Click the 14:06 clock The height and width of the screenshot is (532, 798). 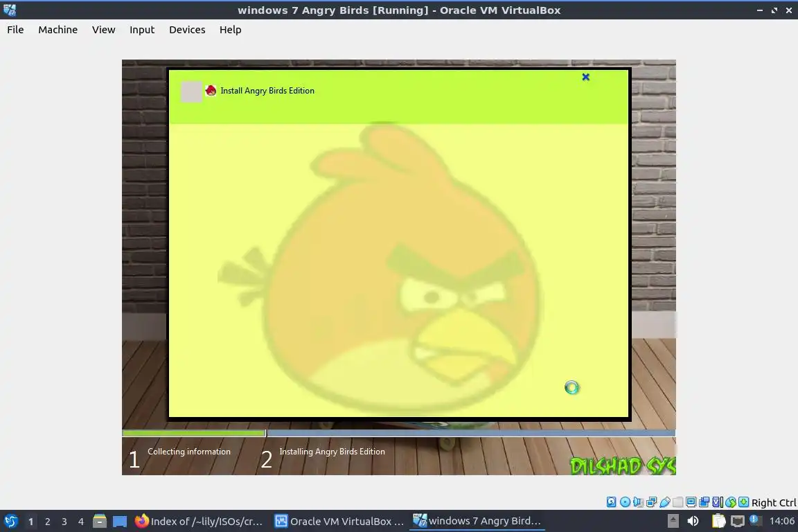pos(782,521)
